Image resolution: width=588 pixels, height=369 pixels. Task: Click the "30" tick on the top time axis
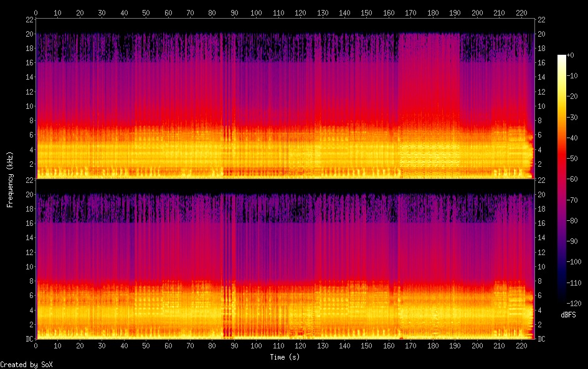[102, 12]
